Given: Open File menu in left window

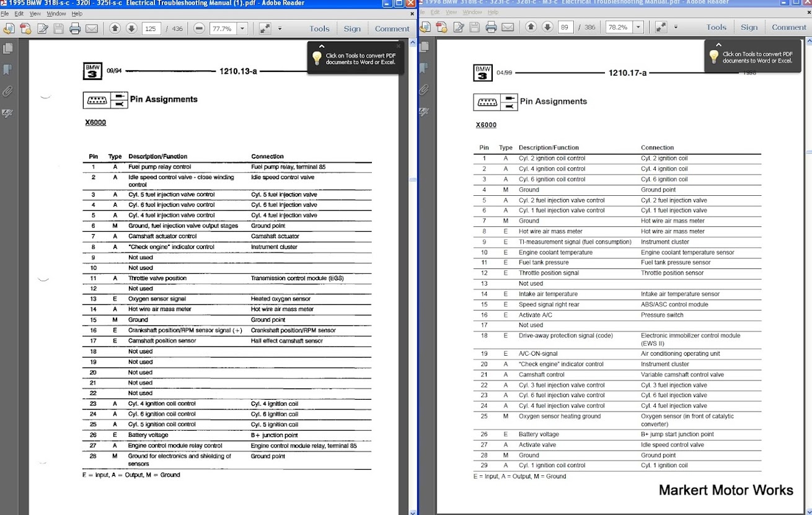Looking at the screenshot, I should pos(4,13).
